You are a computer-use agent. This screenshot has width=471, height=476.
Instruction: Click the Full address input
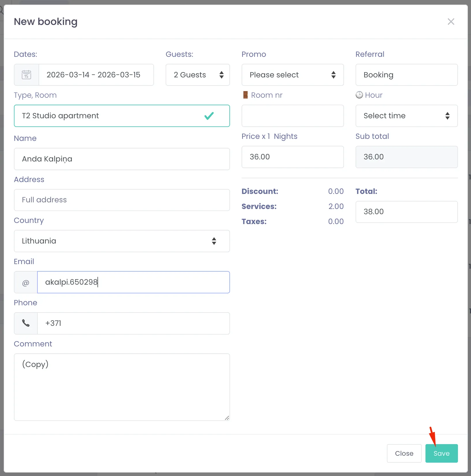122,200
